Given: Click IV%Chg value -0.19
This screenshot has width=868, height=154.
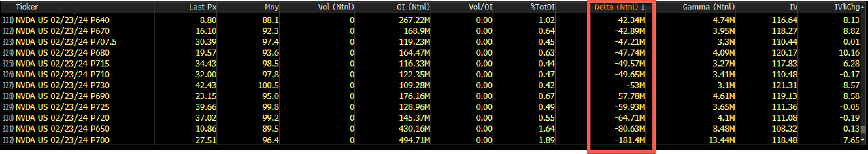Looking at the screenshot, I should tap(850, 118).
